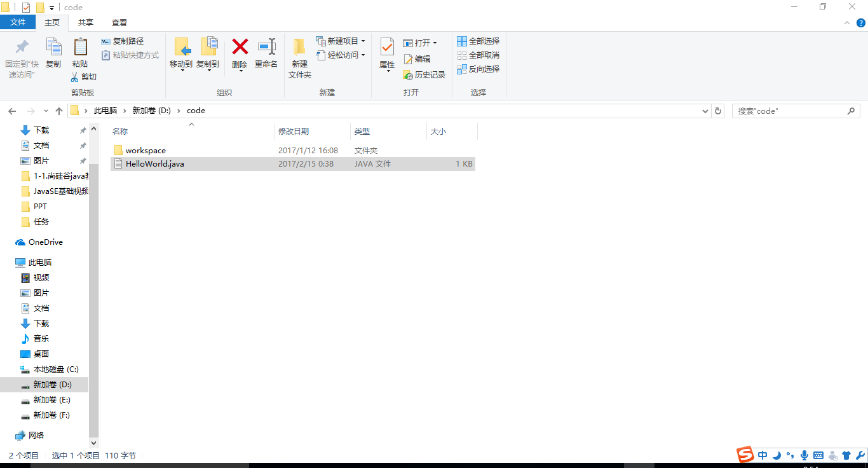Click Edit (编辑) in the Open group
The height and width of the screenshot is (468, 868).
[417, 59]
